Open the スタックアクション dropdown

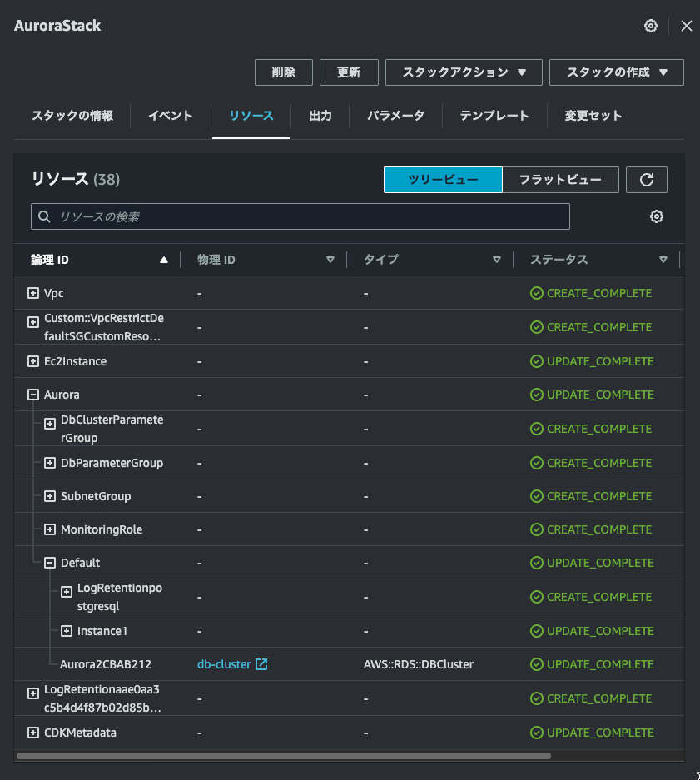point(464,72)
